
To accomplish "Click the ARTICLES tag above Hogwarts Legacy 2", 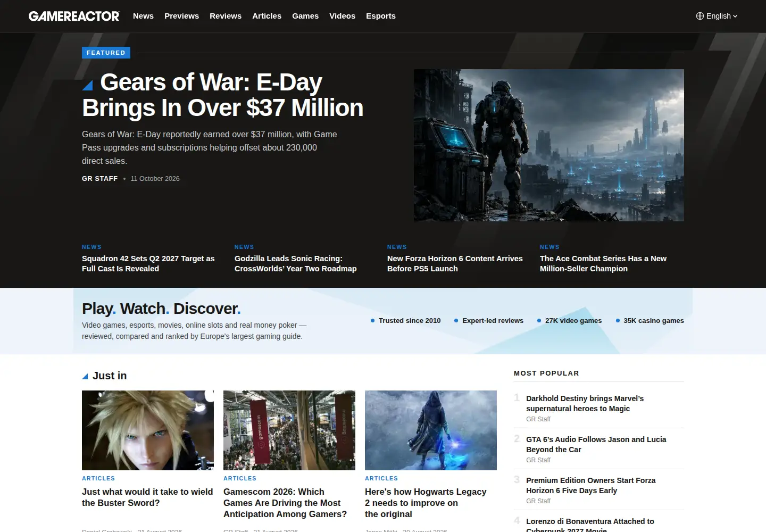I will (381, 478).
